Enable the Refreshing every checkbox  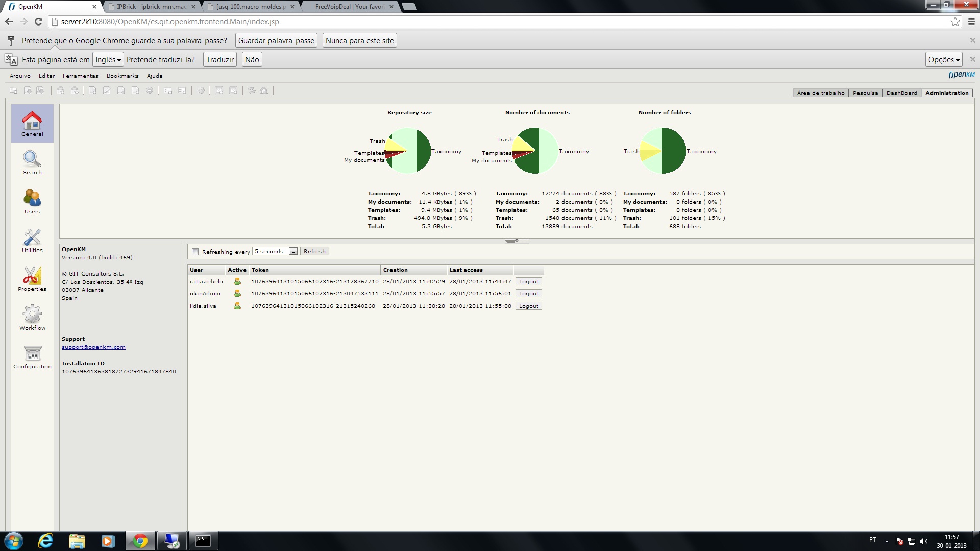[x=195, y=252]
